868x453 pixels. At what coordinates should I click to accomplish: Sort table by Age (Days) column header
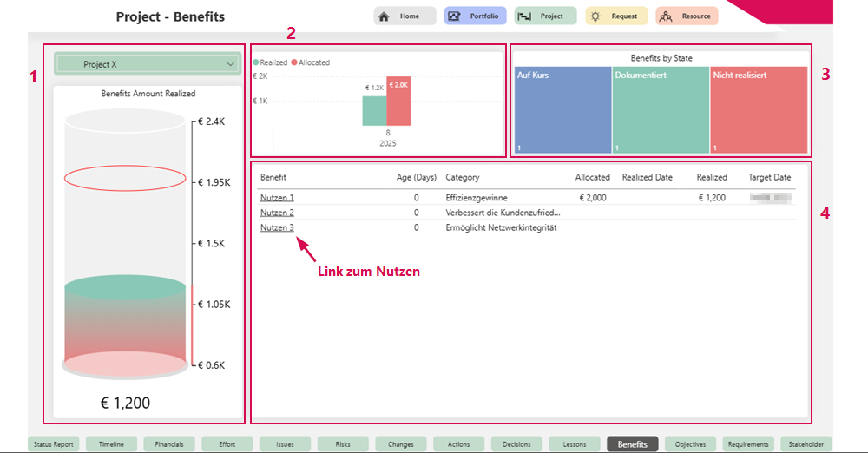(x=416, y=177)
